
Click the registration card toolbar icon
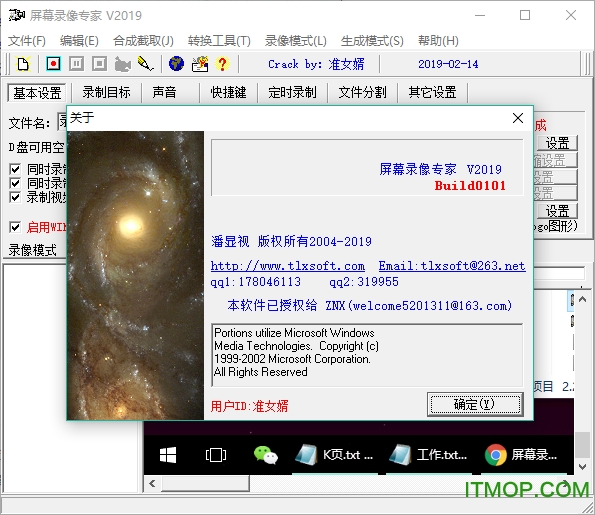coord(200,64)
